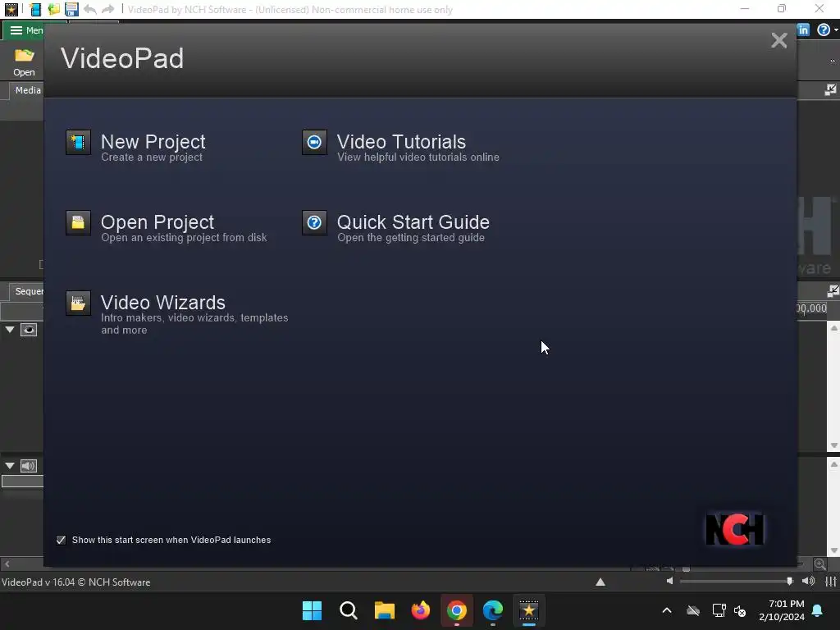Toggle video track eye visibility icon
The height and width of the screenshot is (630, 840).
[29, 330]
